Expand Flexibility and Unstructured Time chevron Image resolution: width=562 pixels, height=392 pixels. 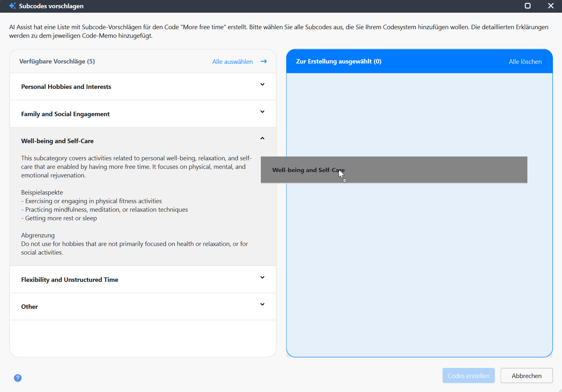tap(262, 277)
